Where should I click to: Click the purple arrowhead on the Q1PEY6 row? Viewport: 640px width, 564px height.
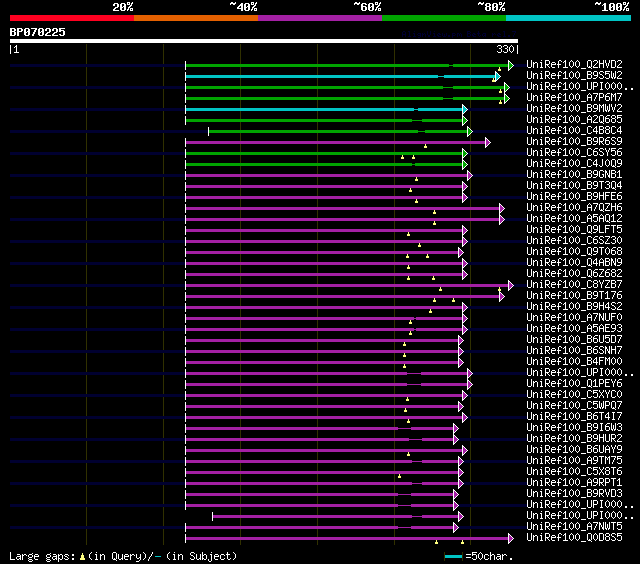tap(470, 384)
